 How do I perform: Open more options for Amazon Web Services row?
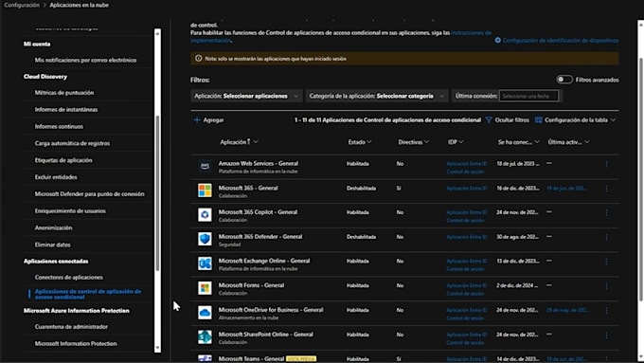click(x=606, y=164)
